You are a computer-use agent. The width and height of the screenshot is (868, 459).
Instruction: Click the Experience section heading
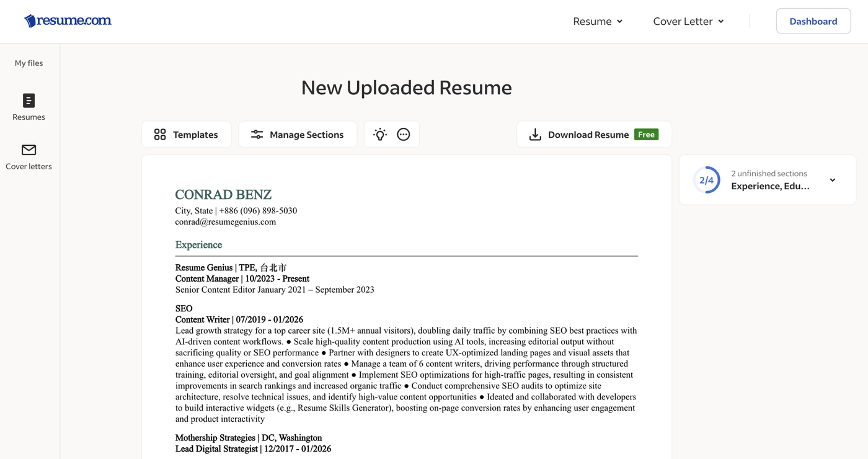pyautogui.click(x=198, y=244)
